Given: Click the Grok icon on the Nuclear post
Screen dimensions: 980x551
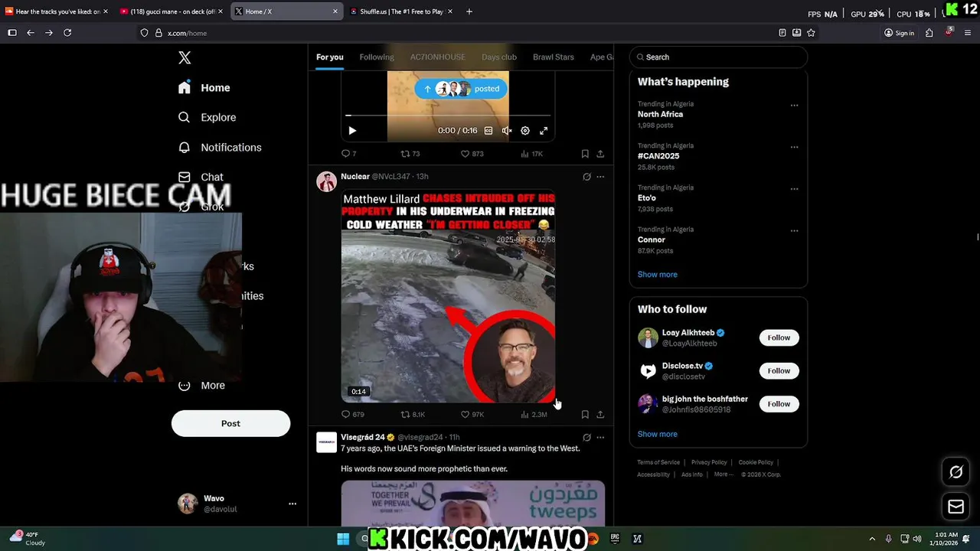Looking at the screenshot, I should click(586, 177).
